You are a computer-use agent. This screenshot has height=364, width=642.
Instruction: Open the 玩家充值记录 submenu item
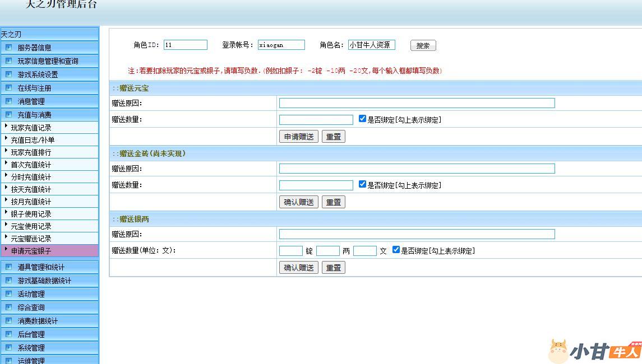31,128
